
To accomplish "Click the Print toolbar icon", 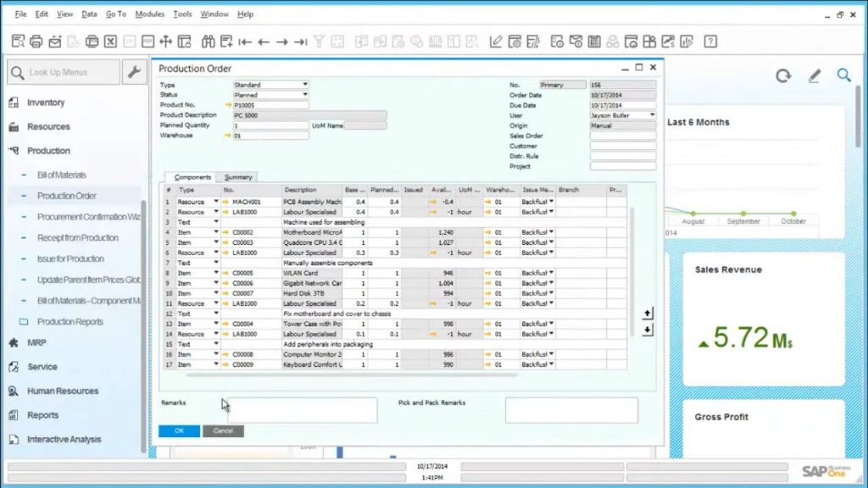I will pos(36,42).
